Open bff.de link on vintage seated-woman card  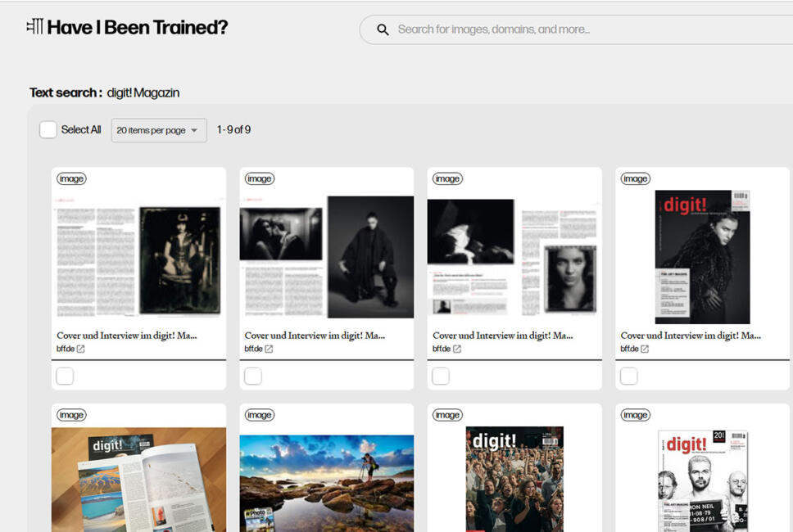66,349
